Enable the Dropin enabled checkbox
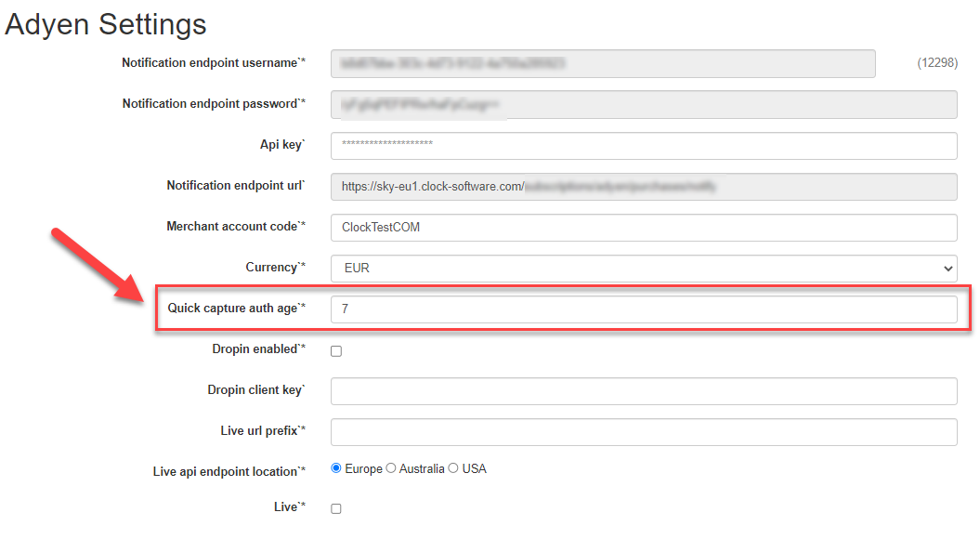The height and width of the screenshot is (539, 980). pyautogui.click(x=336, y=350)
